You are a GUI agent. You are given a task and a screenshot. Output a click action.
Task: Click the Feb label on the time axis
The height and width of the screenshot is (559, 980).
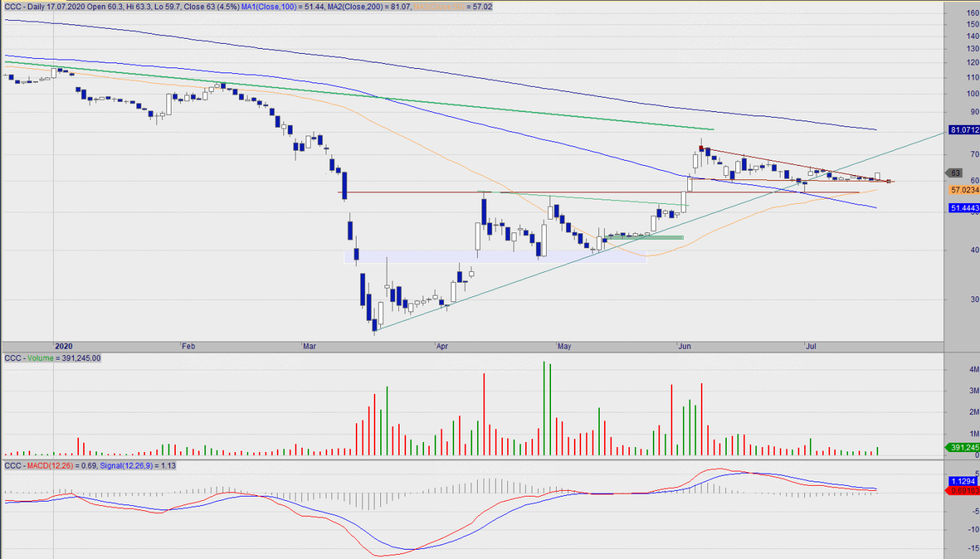189,346
